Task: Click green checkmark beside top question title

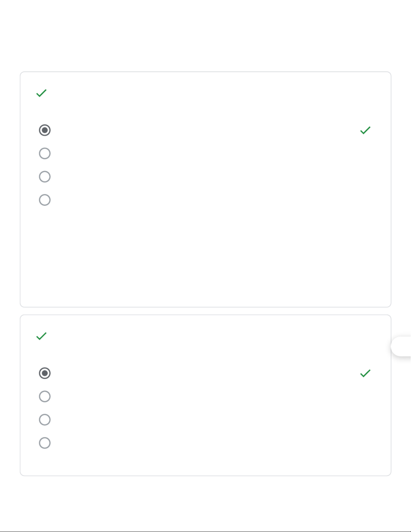Action: point(41,93)
